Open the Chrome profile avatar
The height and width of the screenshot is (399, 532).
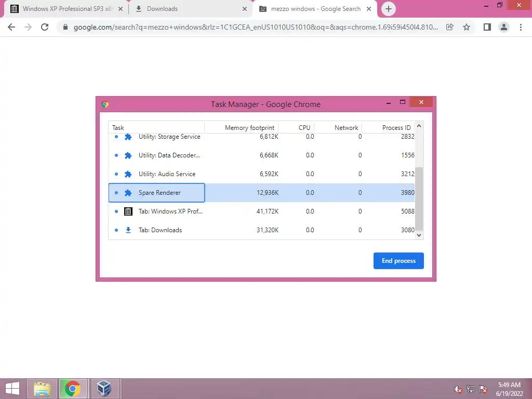[504, 27]
